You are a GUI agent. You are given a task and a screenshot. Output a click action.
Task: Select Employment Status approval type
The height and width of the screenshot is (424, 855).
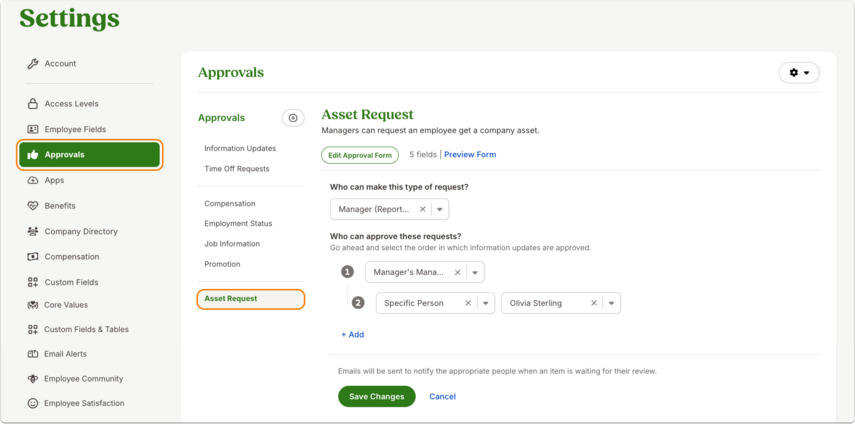pos(238,223)
